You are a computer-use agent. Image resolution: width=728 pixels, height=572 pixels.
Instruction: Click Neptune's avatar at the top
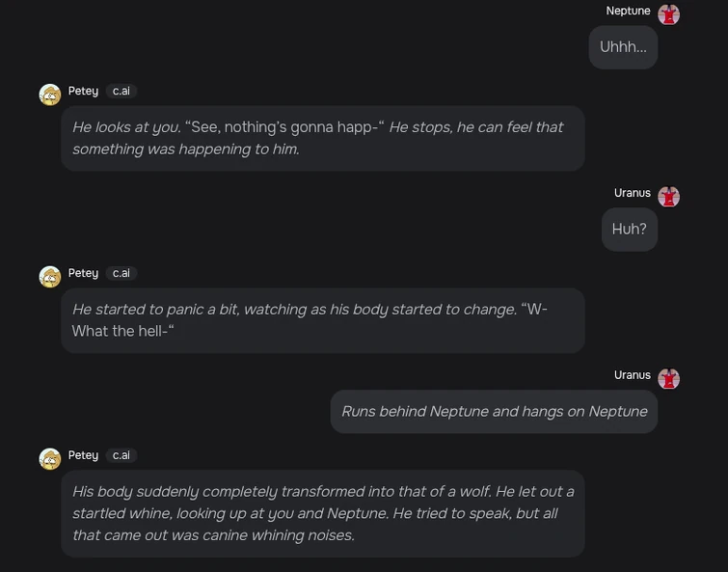[668, 14]
